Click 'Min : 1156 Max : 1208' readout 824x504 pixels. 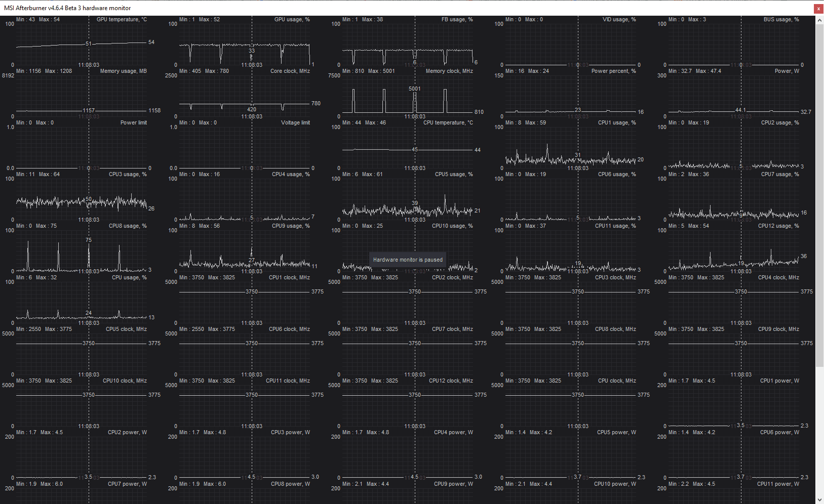44,71
